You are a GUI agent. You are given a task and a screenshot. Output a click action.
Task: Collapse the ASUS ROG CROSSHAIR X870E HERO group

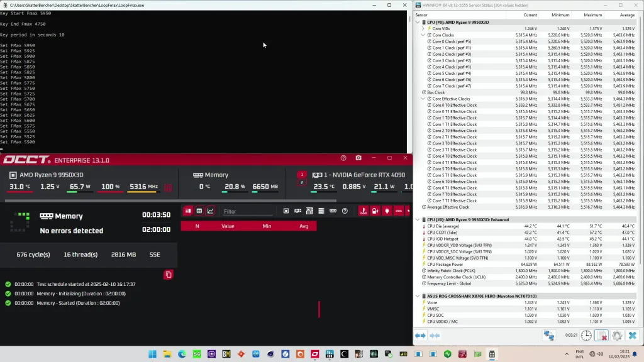pyautogui.click(x=418, y=296)
